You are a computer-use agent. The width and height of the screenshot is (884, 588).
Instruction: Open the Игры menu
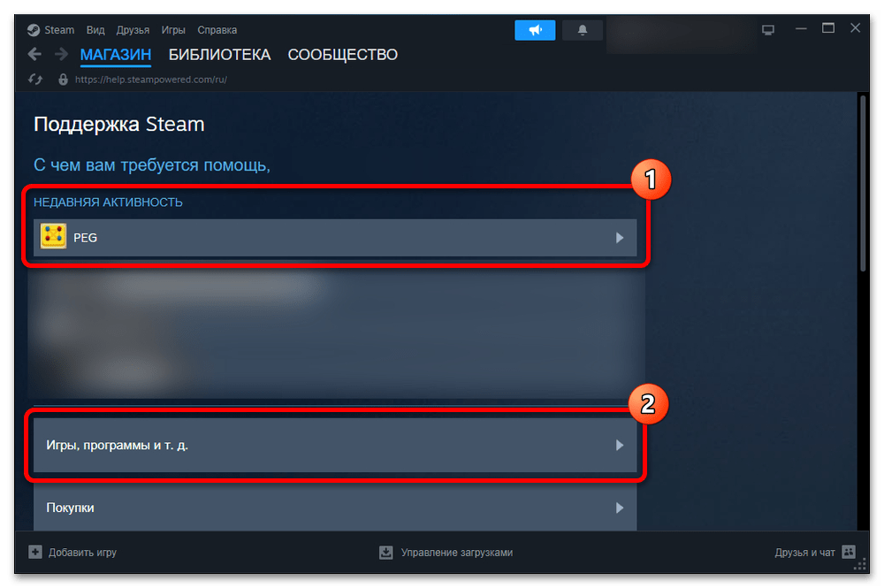173,30
